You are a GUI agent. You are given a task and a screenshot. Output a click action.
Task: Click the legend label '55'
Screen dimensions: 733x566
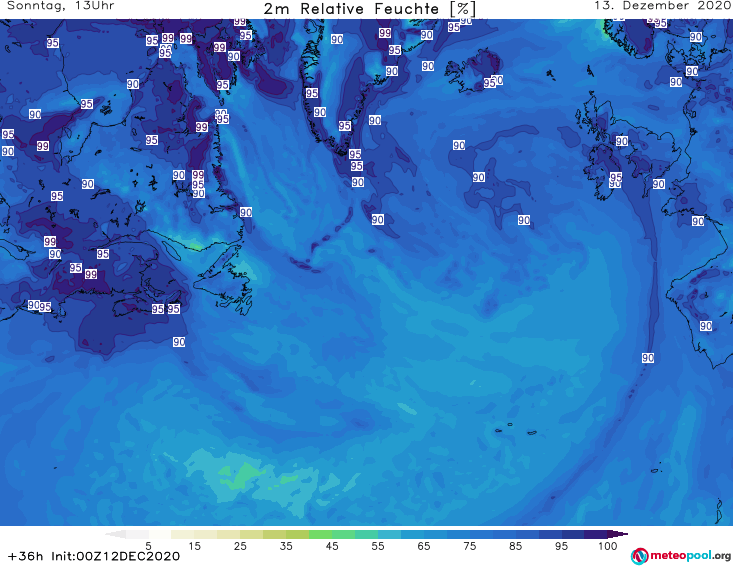[x=378, y=546]
